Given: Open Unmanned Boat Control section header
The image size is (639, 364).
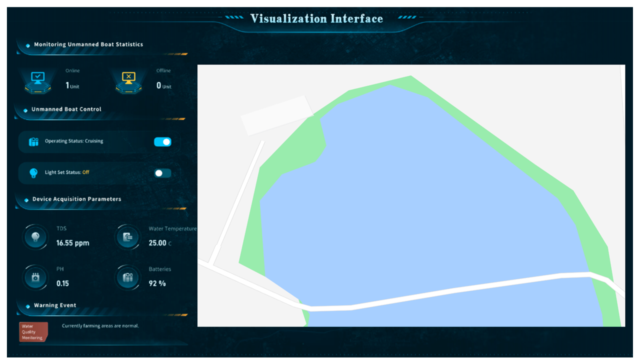Looking at the screenshot, I should pyautogui.click(x=66, y=109).
